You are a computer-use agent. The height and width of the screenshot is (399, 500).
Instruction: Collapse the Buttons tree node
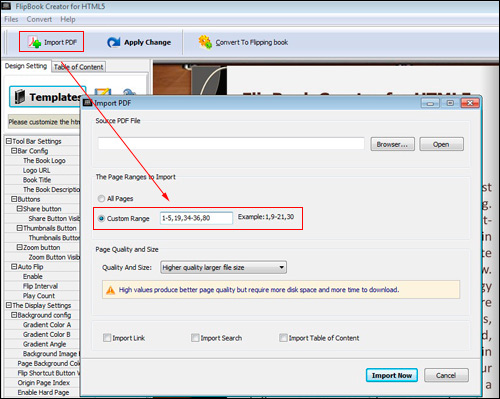14,199
